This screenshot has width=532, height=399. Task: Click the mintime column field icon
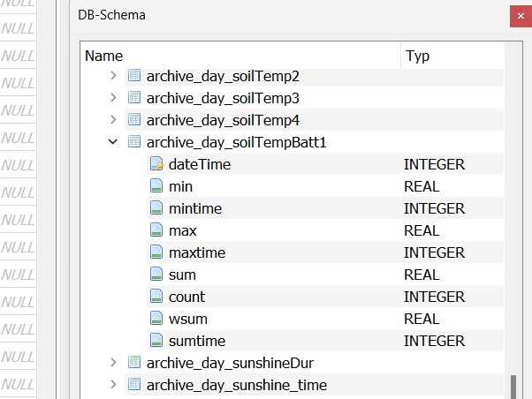156,208
